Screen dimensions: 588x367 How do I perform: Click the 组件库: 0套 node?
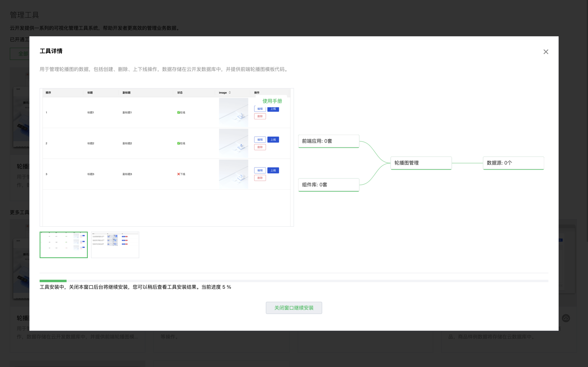tap(329, 185)
